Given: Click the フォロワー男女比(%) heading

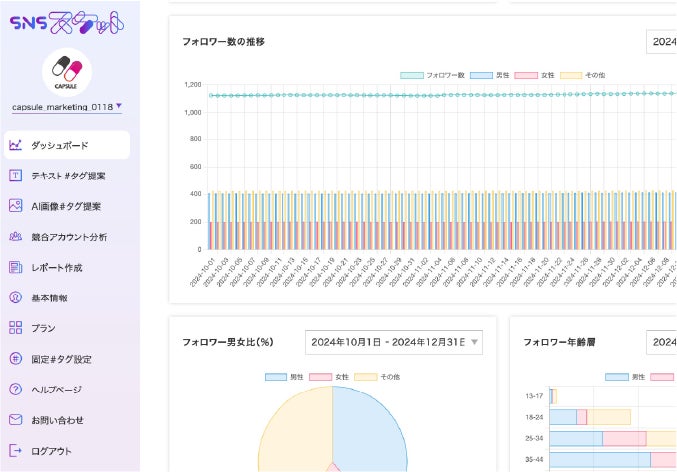Looking at the screenshot, I should pos(228,342).
